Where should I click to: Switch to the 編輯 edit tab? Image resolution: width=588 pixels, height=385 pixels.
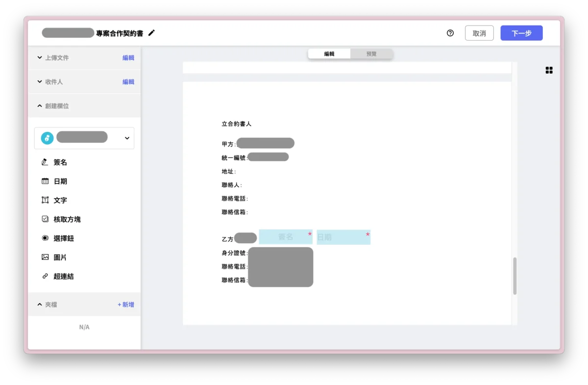329,53
